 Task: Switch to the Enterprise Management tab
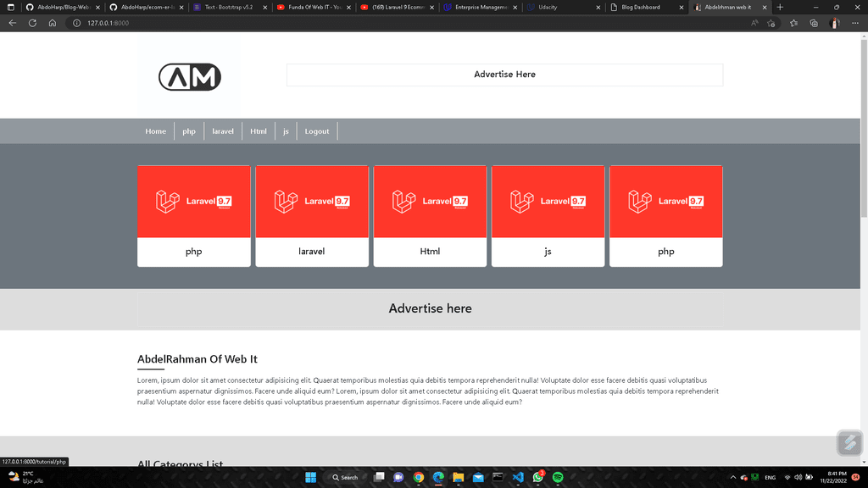480,7
